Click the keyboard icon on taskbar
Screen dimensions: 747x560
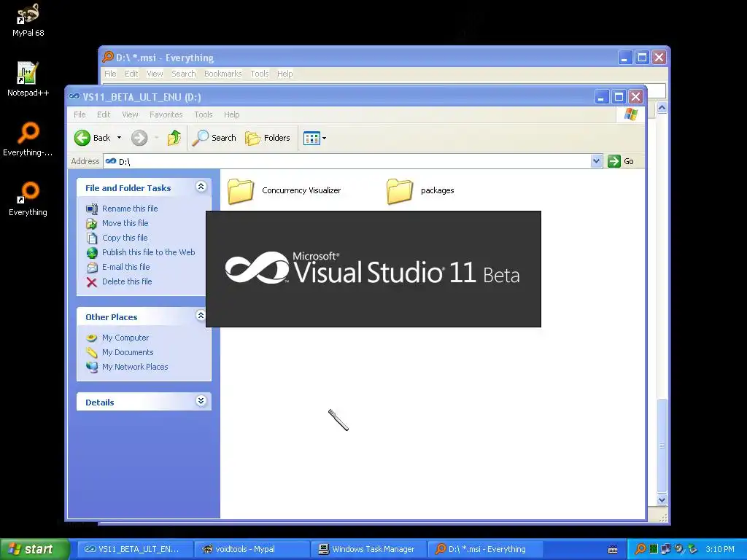tap(613, 550)
